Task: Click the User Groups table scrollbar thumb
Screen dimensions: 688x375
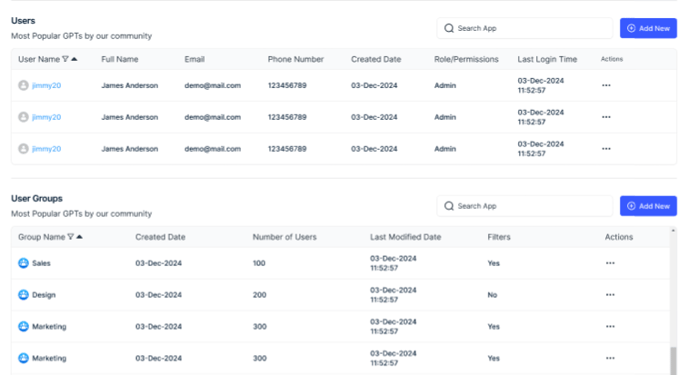Action: click(673, 361)
